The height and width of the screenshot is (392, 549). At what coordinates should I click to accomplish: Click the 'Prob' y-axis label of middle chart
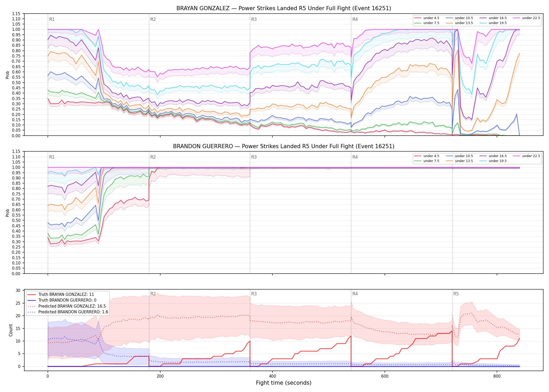[8, 213]
